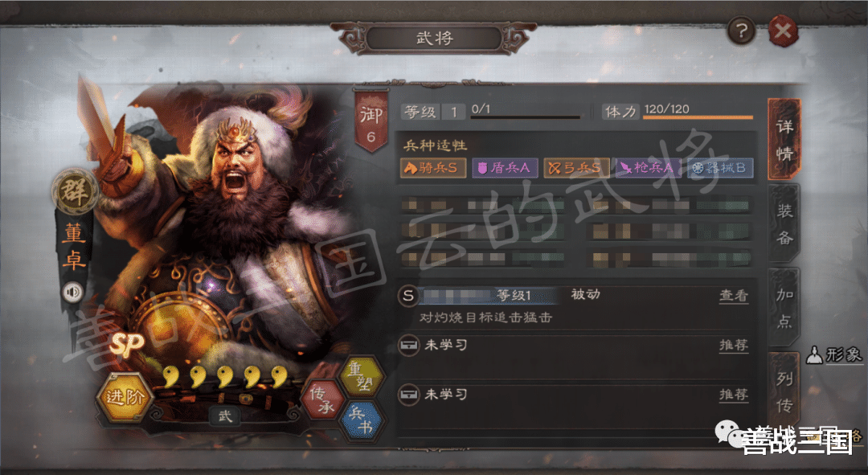Click the 群 faction emblem

pos(74,192)
